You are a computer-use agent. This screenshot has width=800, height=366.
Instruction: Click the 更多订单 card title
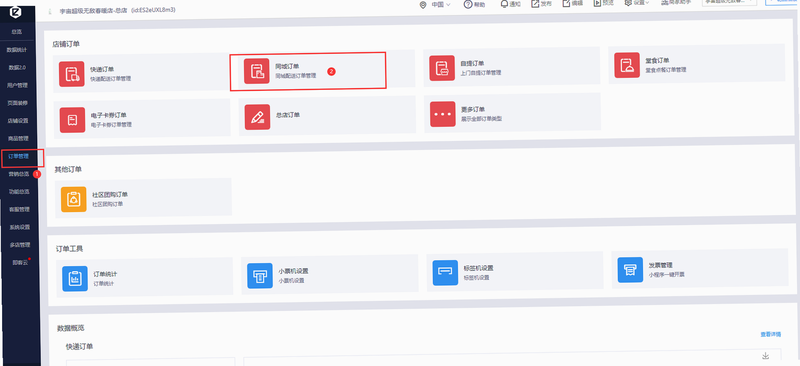[473, 109]
